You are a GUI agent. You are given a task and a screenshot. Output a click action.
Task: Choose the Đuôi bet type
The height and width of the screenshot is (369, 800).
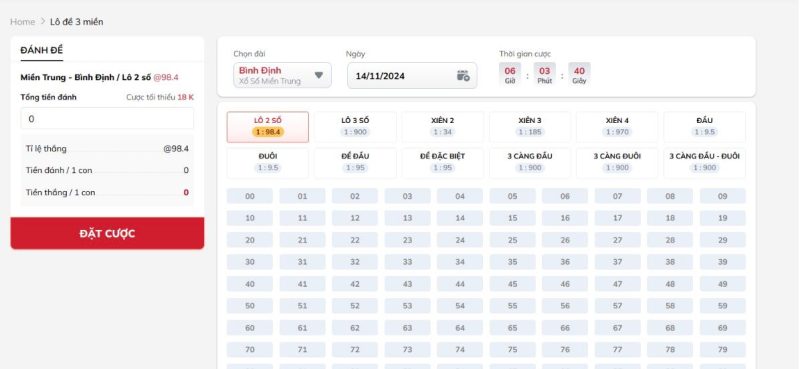[268, 163]
